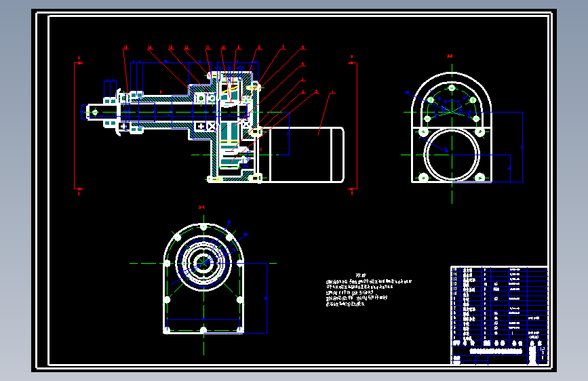Click the red view label above the bottom view
Screen dimensions: 588x381
point(201,207)
